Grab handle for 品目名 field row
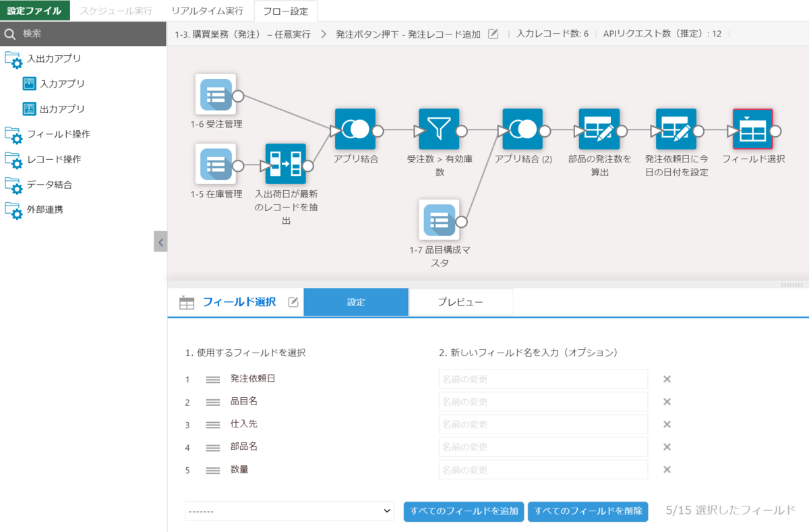Image resolution: width=809 pixels, height=532 pixels. click(x=213, y=403)
